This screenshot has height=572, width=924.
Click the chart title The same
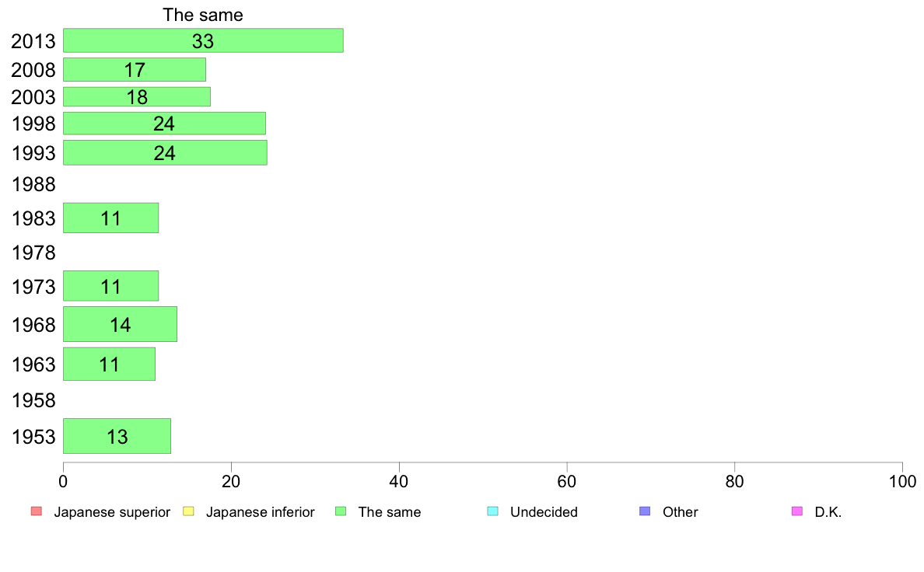click(x=203, y=15)
